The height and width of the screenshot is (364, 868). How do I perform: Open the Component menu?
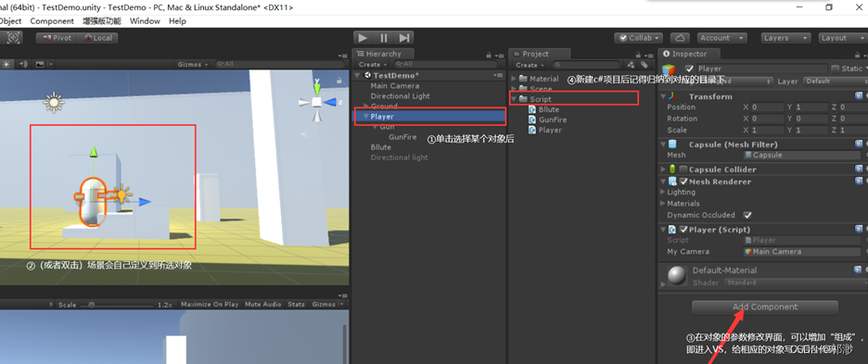click(52, 21)
